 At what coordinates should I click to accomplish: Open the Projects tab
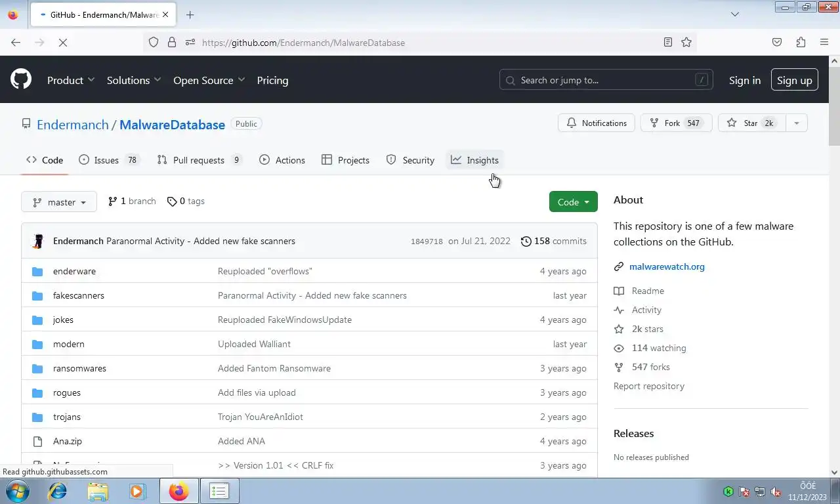click(345, 160)
